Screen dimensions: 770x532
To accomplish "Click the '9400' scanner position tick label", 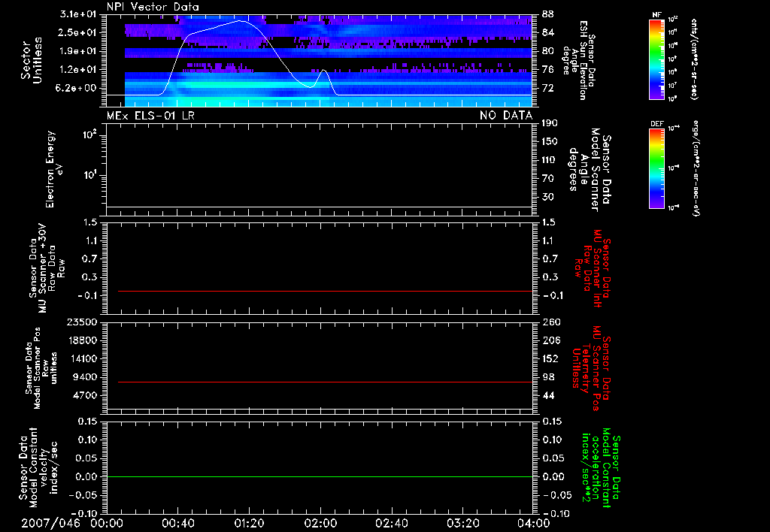I will (x=84, y=377).
